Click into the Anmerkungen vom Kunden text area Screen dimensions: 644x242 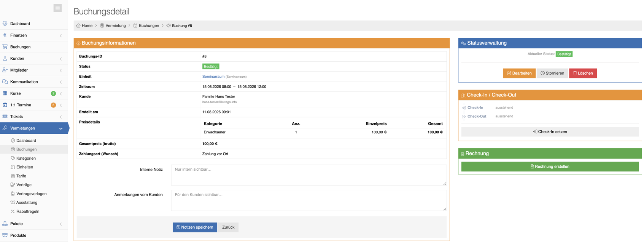309,200
